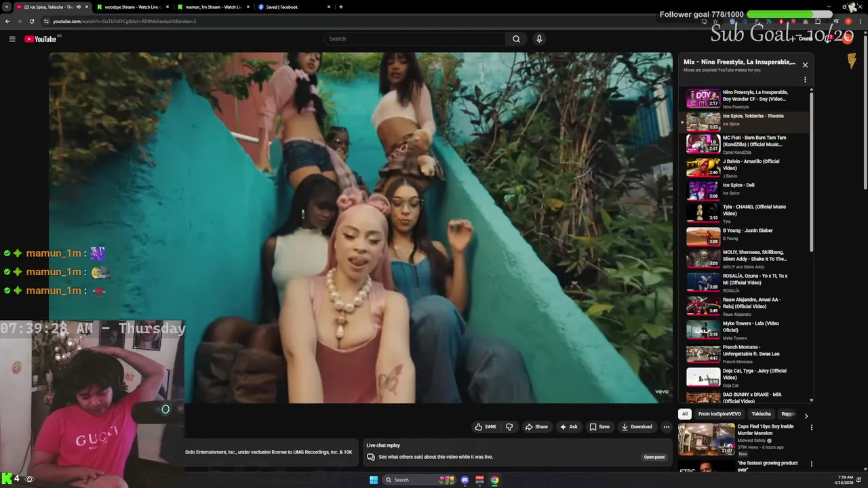Select the From IceSpiceVEVO chip

719,414
